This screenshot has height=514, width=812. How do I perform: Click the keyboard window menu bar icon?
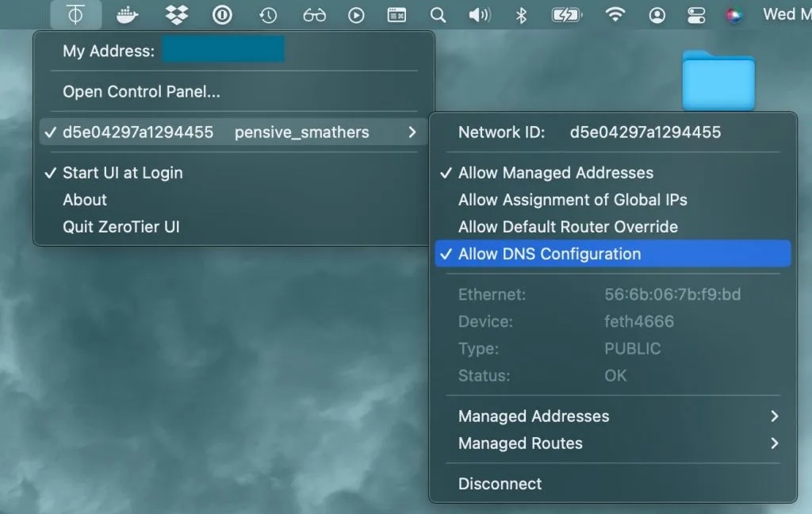[x=396, y=15]
